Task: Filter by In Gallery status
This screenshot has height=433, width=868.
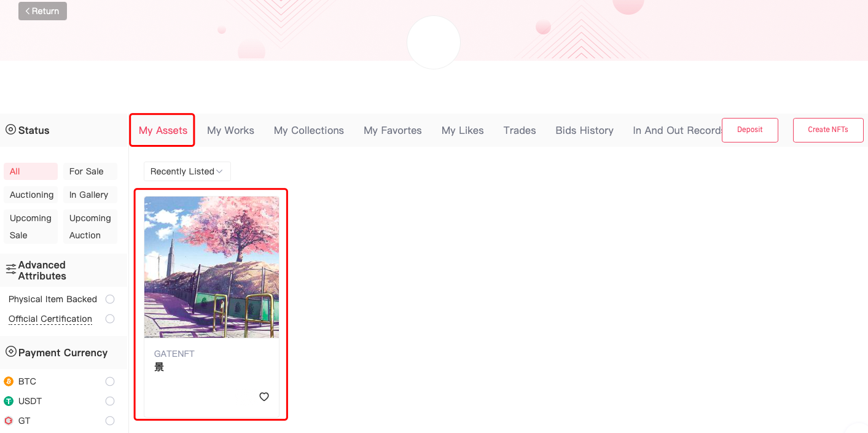Action: coord(90,195)
